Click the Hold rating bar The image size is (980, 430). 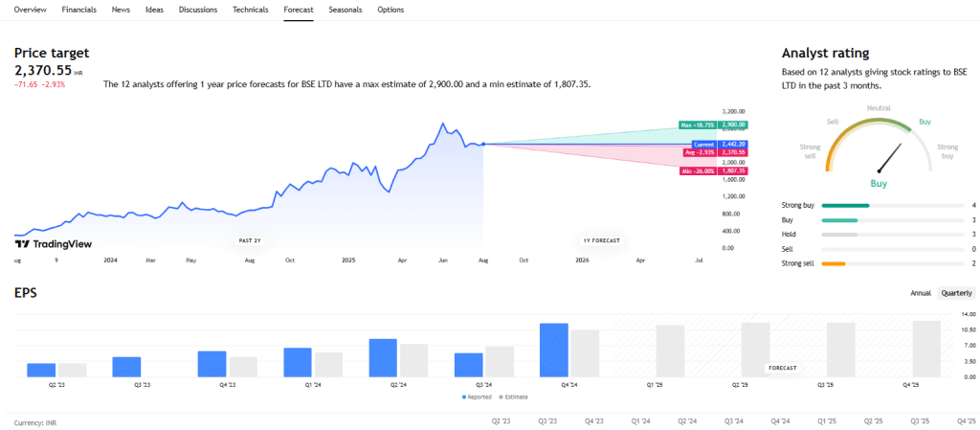click(x=892, y=235)
